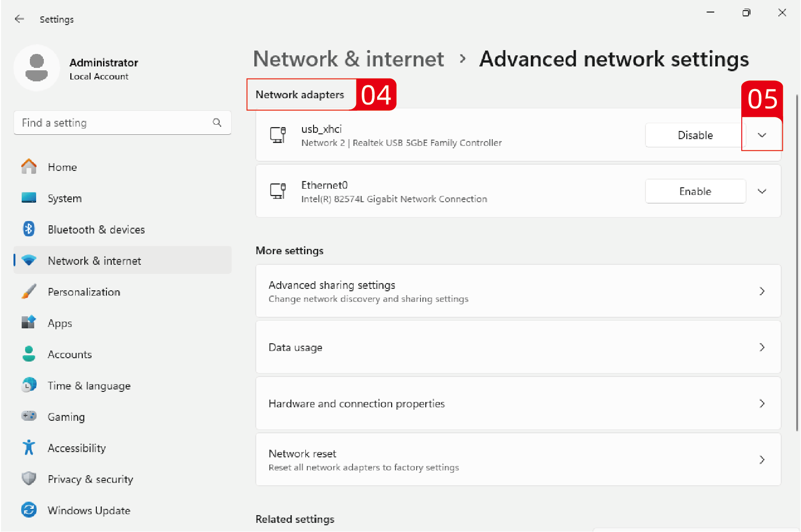Go to Apps settings
The image size is (801, 532).
click(60, 323)
